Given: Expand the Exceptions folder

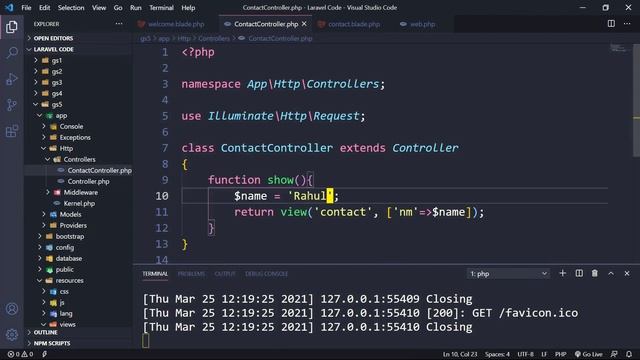Looking at the screenshot, I should click(x=75, y=138).
